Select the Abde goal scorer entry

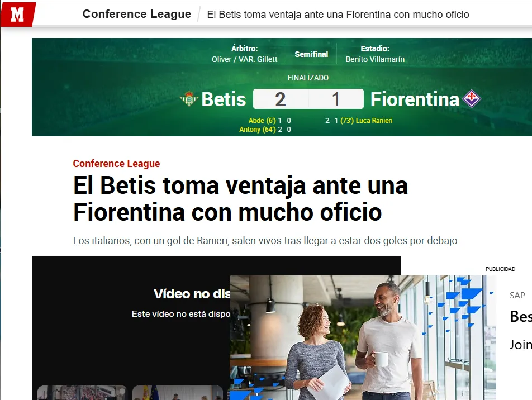269,121
